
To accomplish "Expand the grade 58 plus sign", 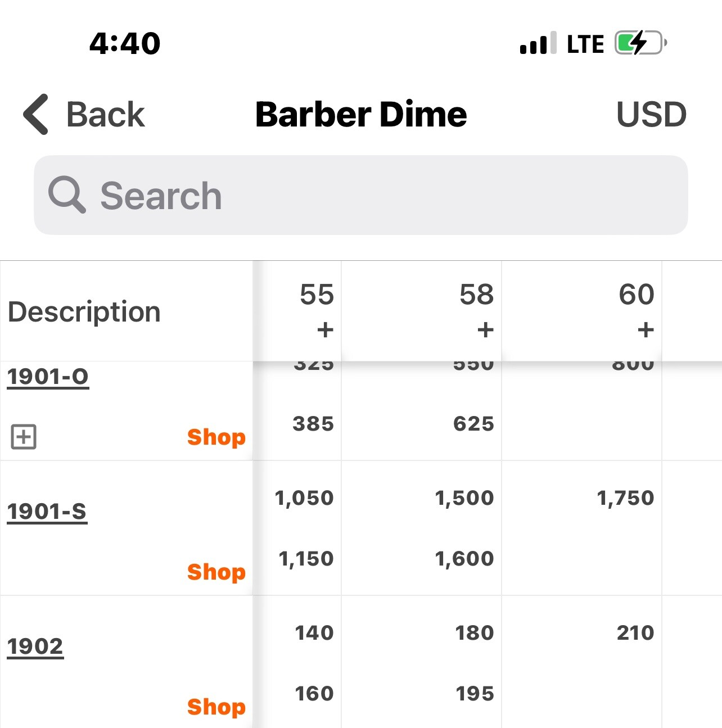I will point(485,330).
